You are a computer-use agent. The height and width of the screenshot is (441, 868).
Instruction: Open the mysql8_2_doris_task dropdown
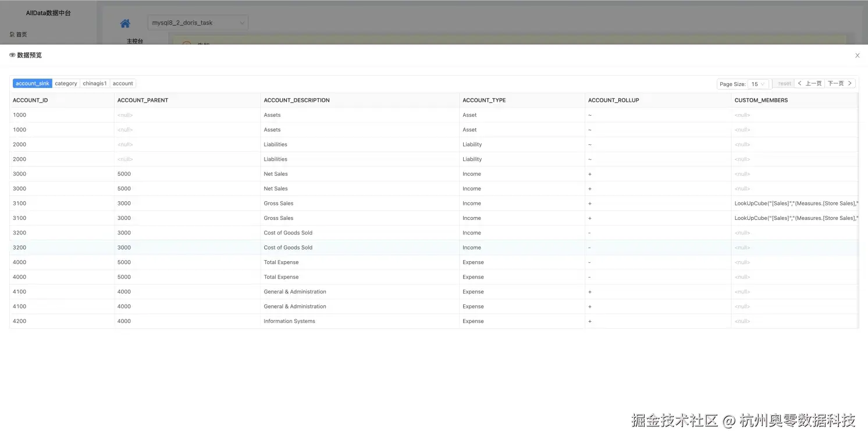coord(198,23)
